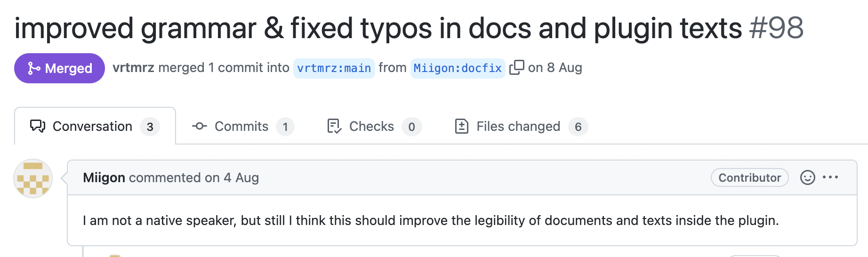Open comment options three-dot menu
The image size is (868, 257).
[x=830, y=177]
